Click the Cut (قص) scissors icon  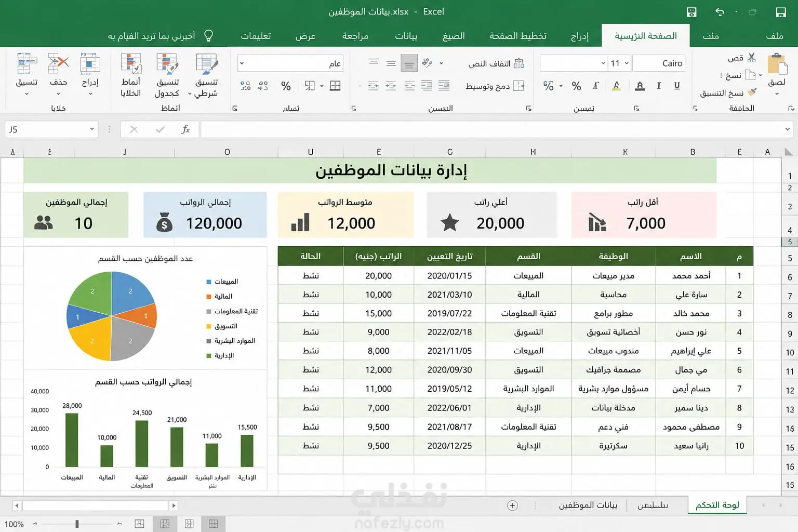coord(751,58)
